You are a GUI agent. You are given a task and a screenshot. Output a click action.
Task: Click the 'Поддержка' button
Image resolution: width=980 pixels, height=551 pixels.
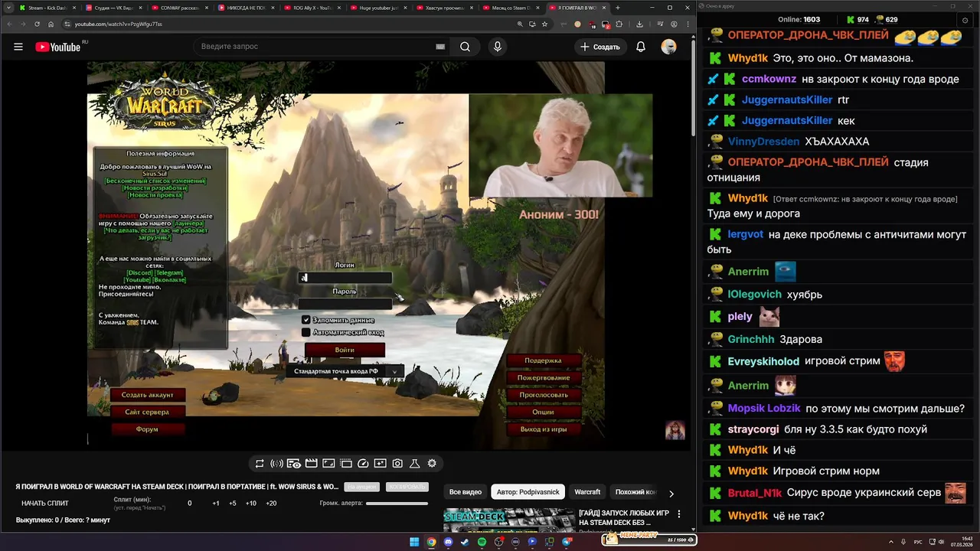point(543,360)
